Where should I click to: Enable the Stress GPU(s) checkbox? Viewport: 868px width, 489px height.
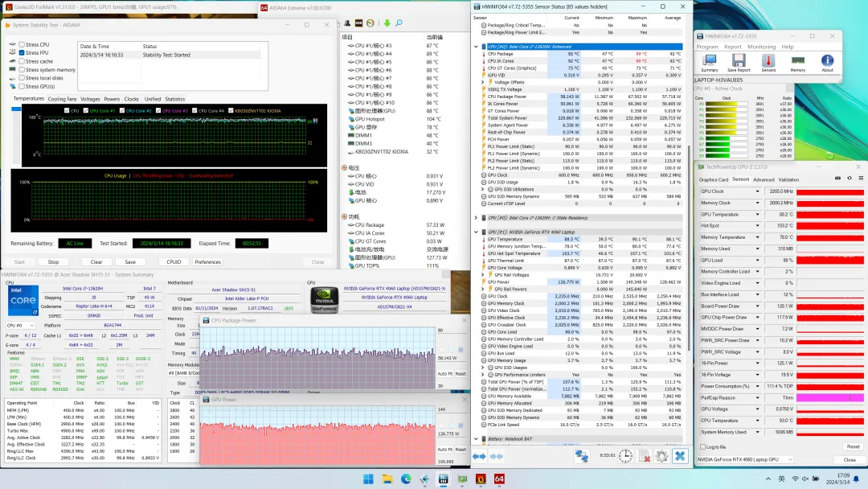(22, 86)
